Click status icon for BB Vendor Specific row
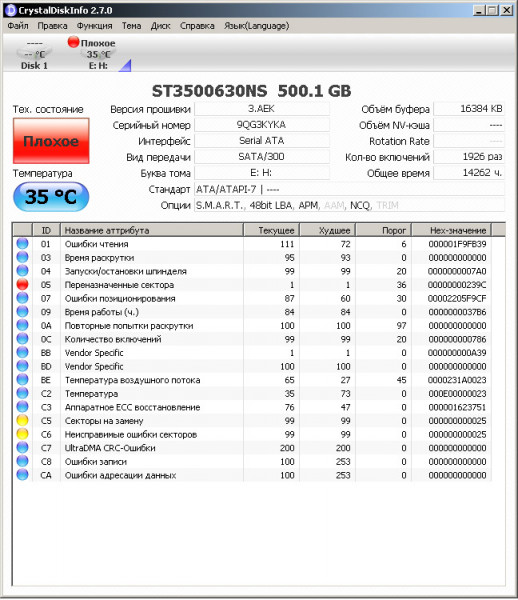The width and height of the screenshot is (518, 600). pyautogui.click(x=23, y=352)
